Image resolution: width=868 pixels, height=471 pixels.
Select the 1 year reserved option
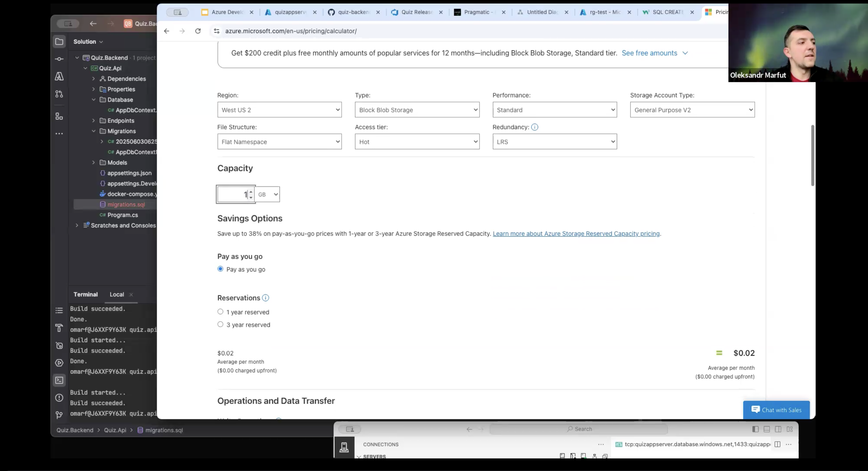[x=220, y=312]
